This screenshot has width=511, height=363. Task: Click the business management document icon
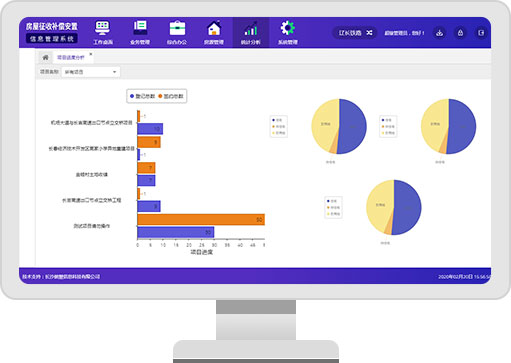pyautogui.click(x=140, y=28)
